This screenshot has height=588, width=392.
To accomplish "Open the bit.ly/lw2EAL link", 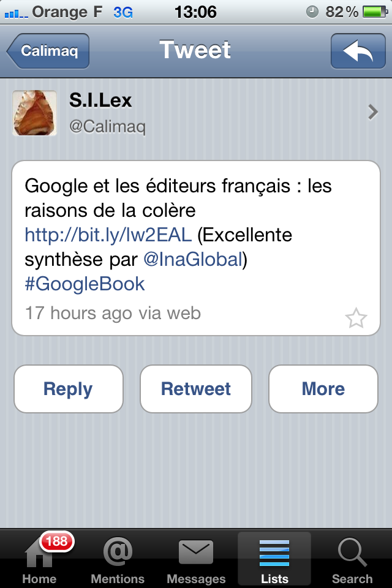I will 108,235.
